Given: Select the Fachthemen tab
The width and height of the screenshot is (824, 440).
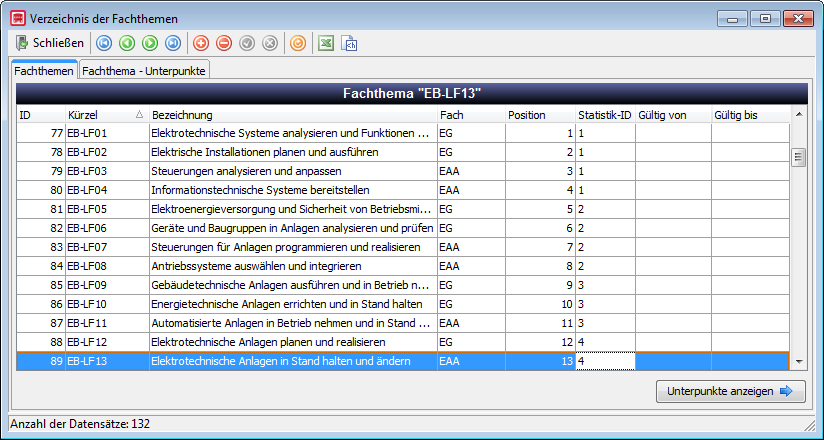Looking at the screenshot, I should (x=44, y=70).
